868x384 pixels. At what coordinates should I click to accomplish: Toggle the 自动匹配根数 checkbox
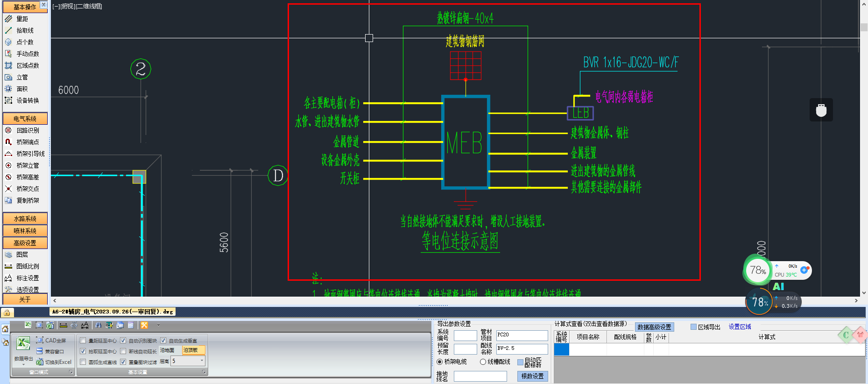(520, 363)
